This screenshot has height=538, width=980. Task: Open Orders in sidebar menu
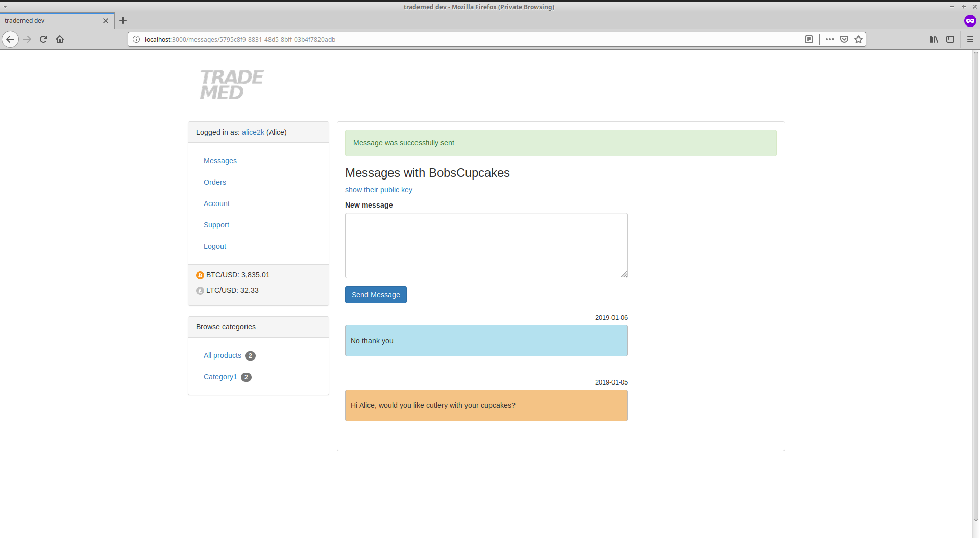point(214,182)
